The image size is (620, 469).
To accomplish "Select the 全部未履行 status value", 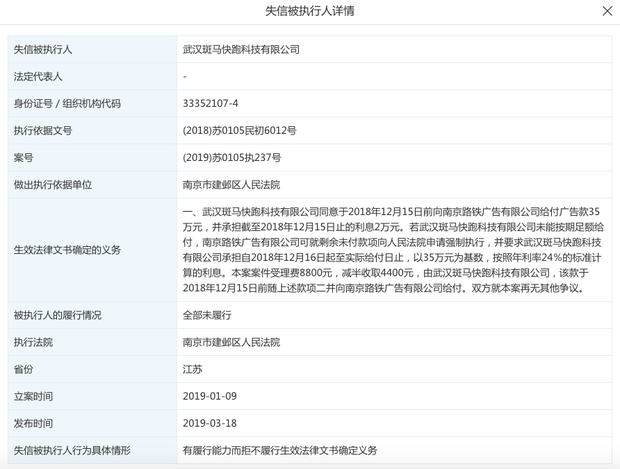I will pyautogui.click(x=207, y=315).
